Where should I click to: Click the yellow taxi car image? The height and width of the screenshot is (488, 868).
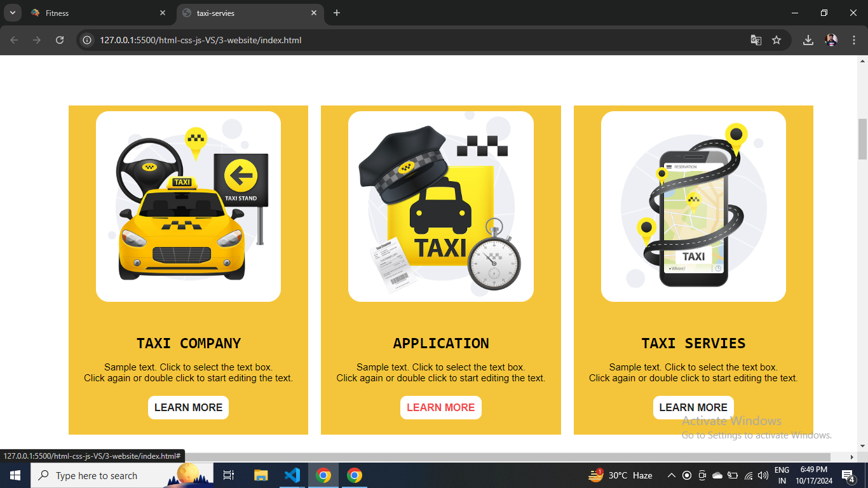point(188,207)
